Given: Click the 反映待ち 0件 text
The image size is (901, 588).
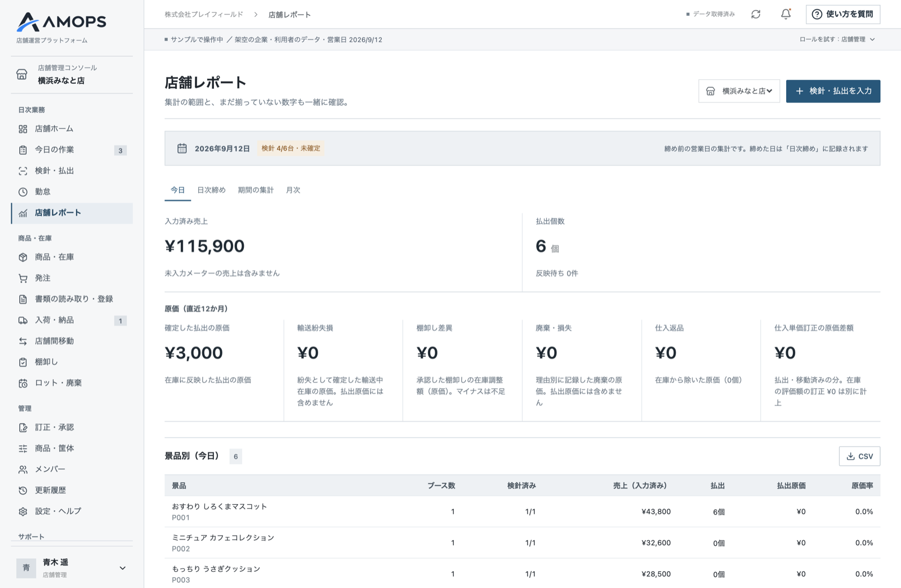Looking at the screenshot, I should [x=557, y=273].
